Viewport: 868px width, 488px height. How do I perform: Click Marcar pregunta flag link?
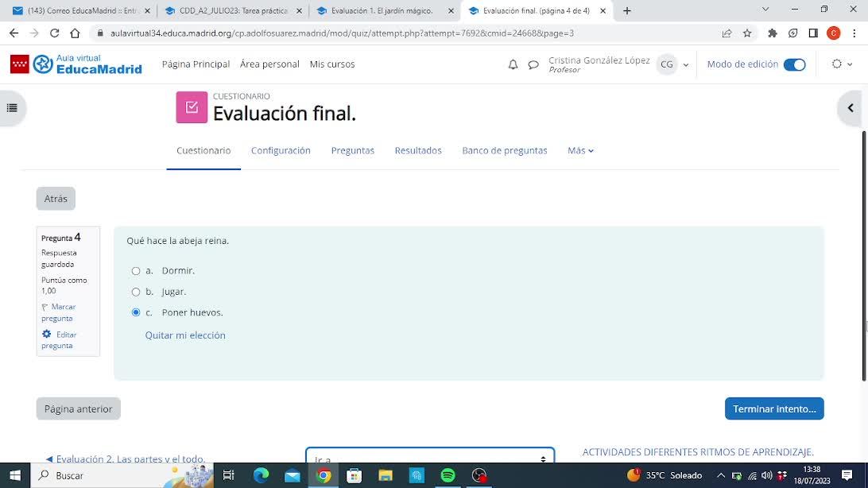[58, 312]
